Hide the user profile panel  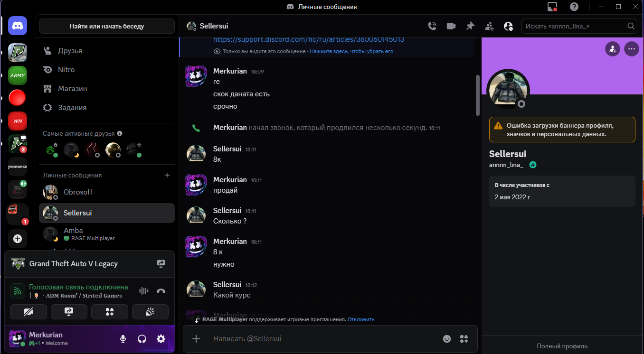pyautogui.click(x=508, y=26)
